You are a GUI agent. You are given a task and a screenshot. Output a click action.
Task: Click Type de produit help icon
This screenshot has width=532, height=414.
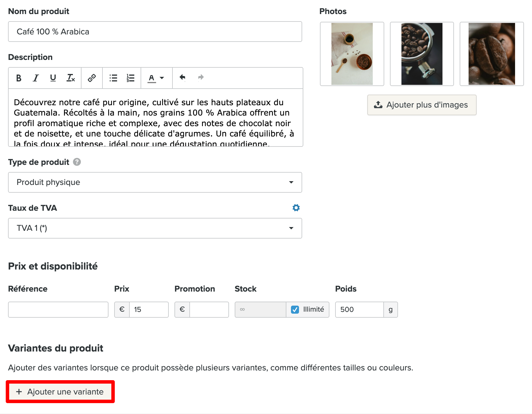pos(77,162)
